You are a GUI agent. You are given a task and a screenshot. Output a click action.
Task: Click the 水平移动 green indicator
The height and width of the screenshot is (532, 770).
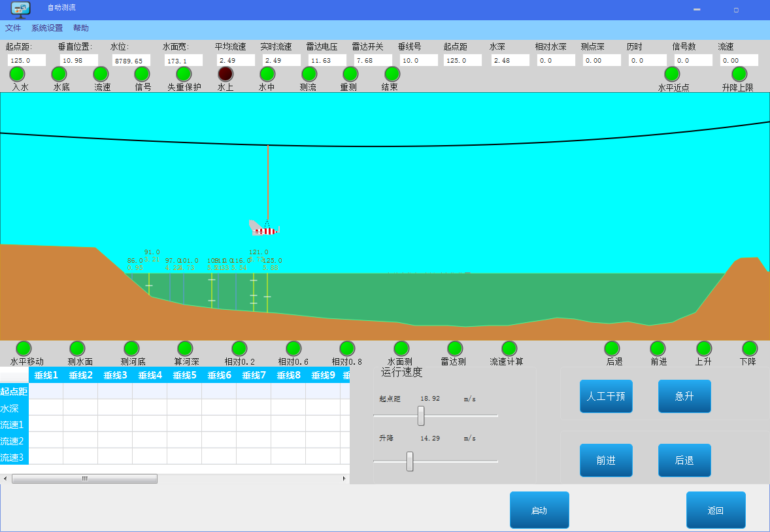pyautogui.click(x=24, y=348)
